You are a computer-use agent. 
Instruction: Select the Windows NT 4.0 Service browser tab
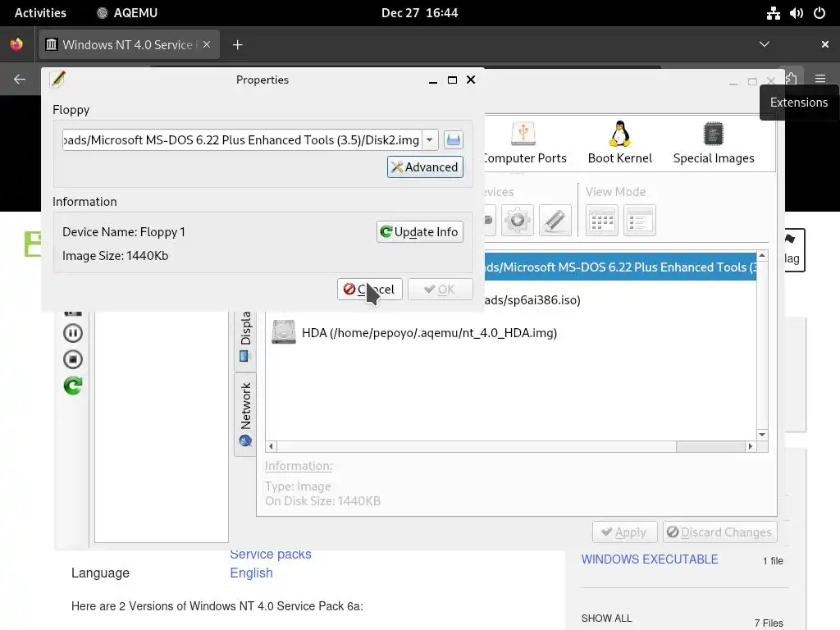click(x=129, y=44)
